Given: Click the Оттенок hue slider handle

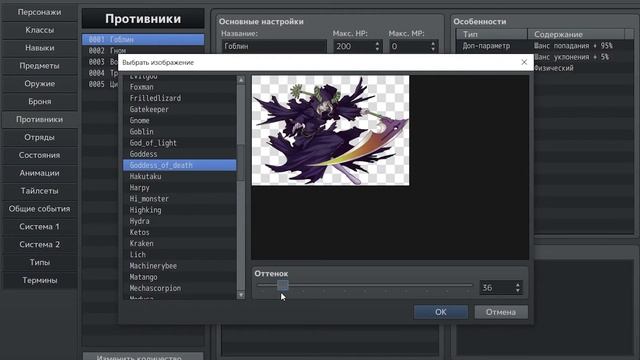Looking at the screenshot, I should (x=282, y=285).
